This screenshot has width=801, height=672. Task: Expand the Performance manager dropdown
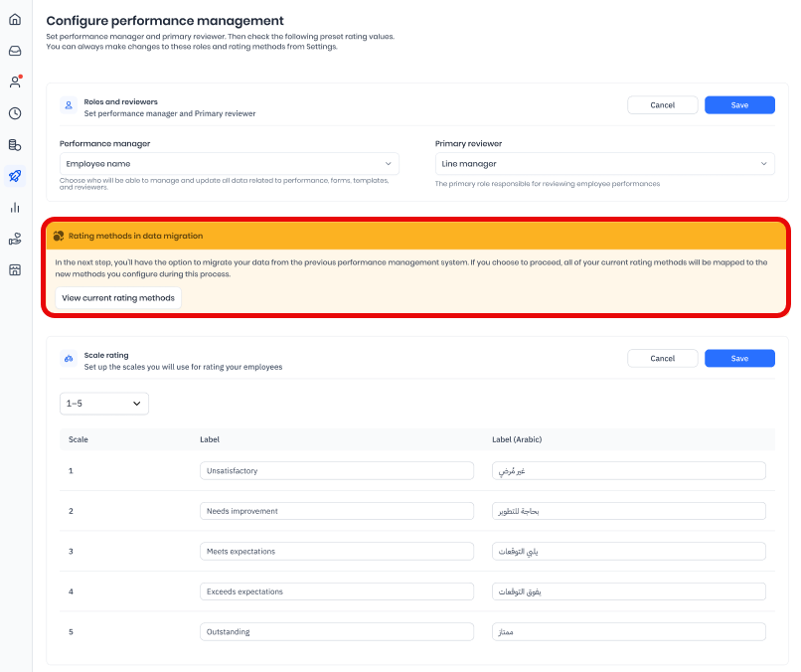pyautogui.click(x=229, y=164)
